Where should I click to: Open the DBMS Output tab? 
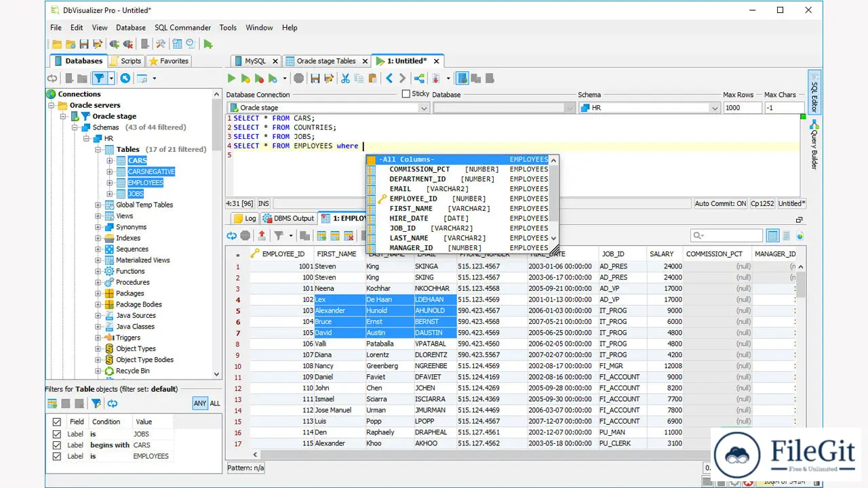click(289, 218)
